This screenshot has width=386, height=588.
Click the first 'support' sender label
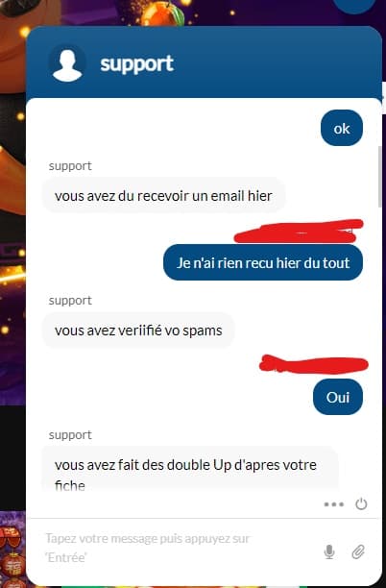click(x=70, y=166)
